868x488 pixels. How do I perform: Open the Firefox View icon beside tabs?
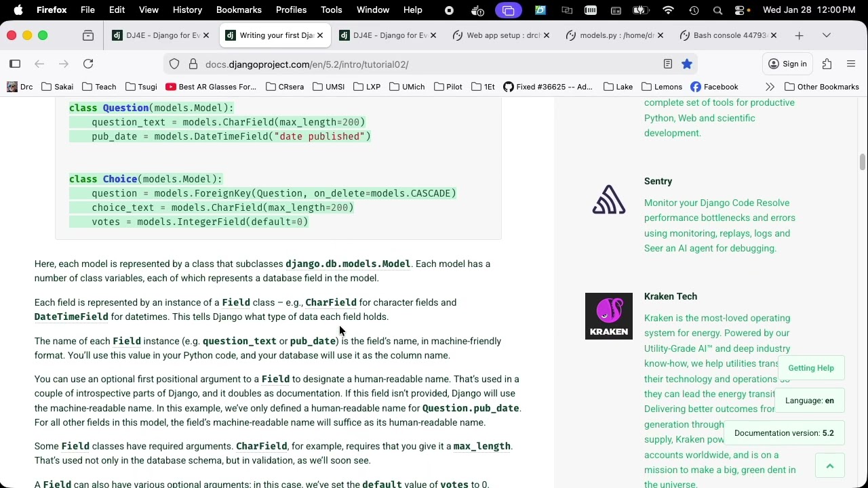pyautogui.click(x=88, y=35)
